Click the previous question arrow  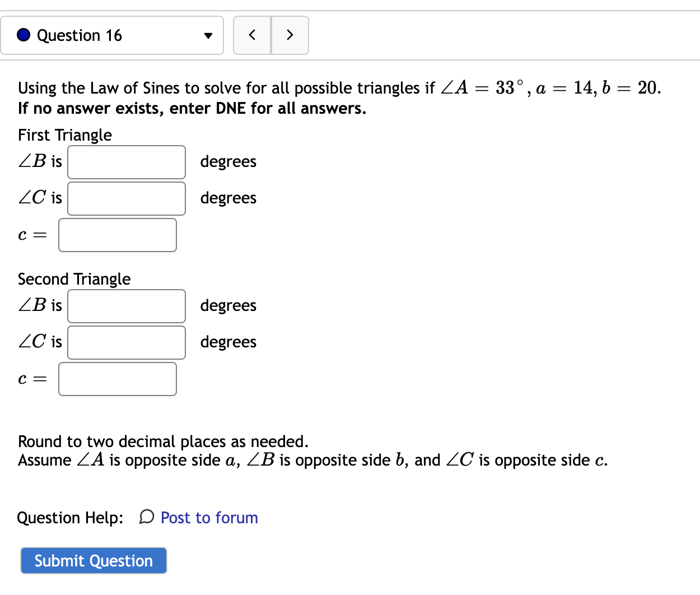(252, 35)
